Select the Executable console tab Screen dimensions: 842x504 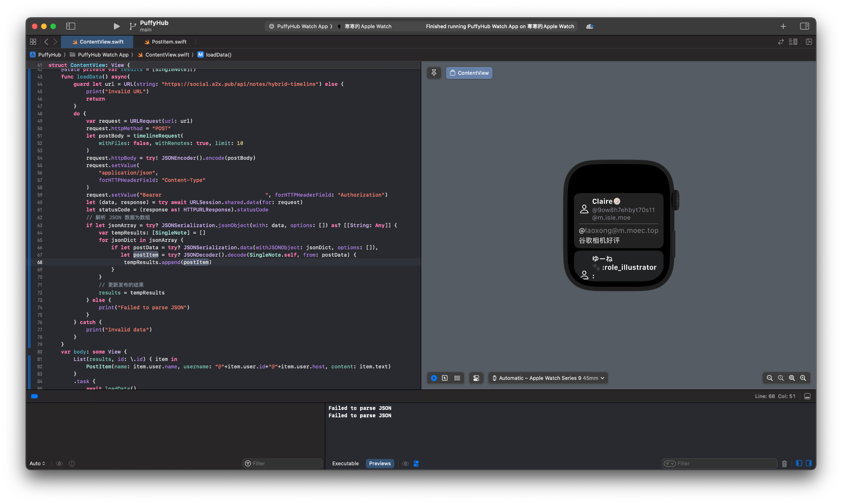coord(345,463)
